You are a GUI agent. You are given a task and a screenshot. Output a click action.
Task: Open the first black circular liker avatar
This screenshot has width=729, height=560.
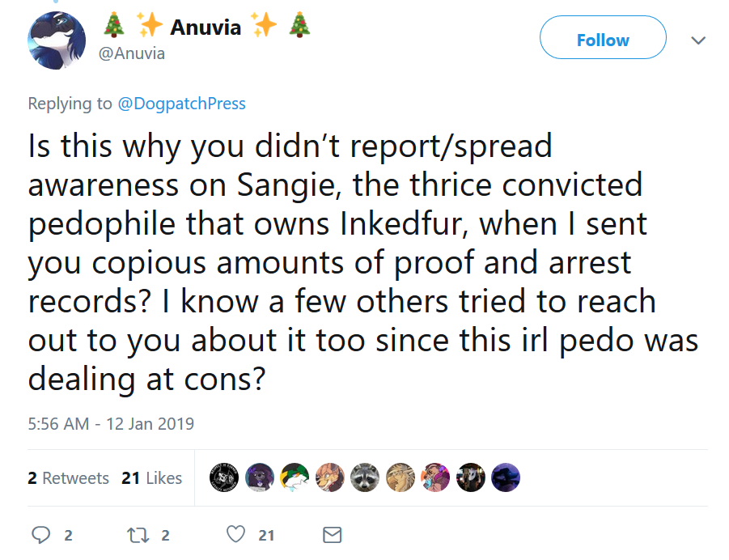(224, 477)
